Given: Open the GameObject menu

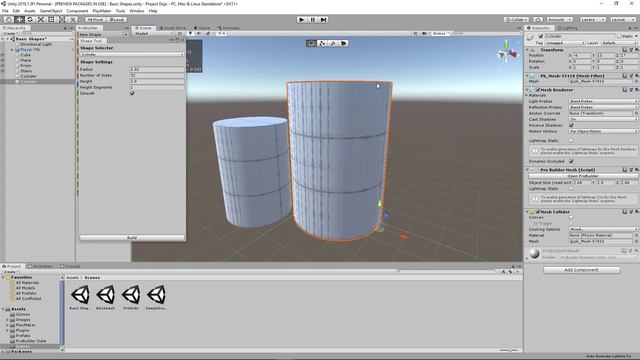Looking at the screenshot, I should (51, 11).
